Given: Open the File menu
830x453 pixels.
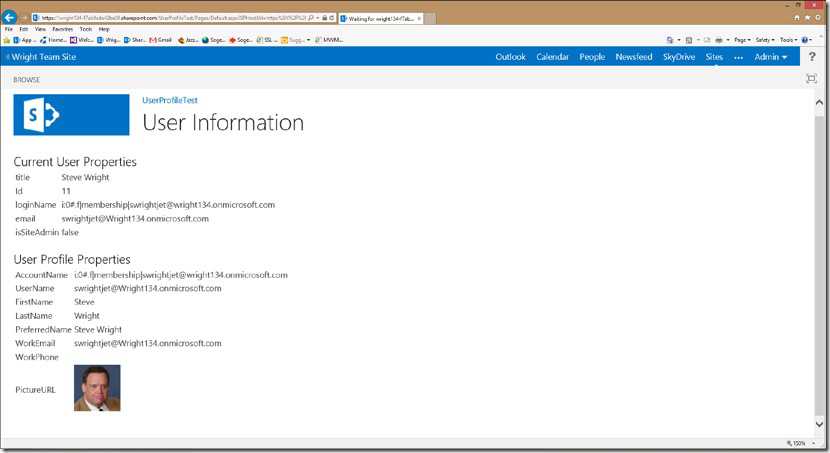Looking at the screenshot, I should tap(8, 29).
